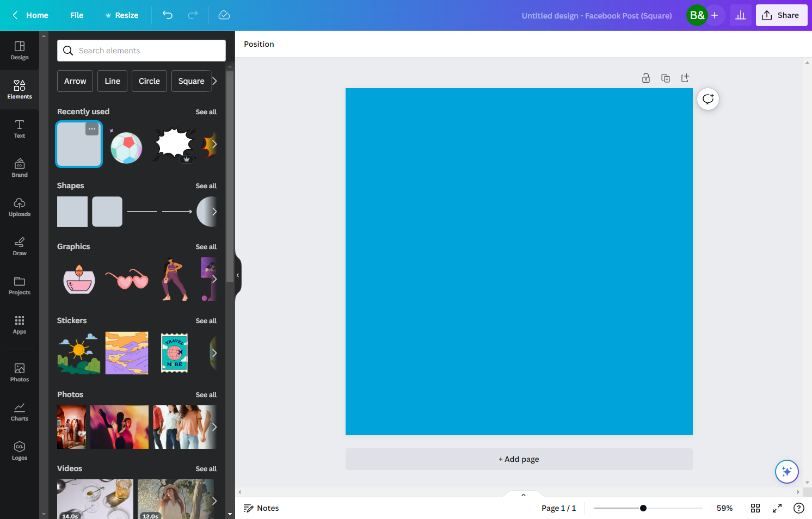Adjust the zoom slider handle
Screen dimensions: 812x519
point(643,508)
